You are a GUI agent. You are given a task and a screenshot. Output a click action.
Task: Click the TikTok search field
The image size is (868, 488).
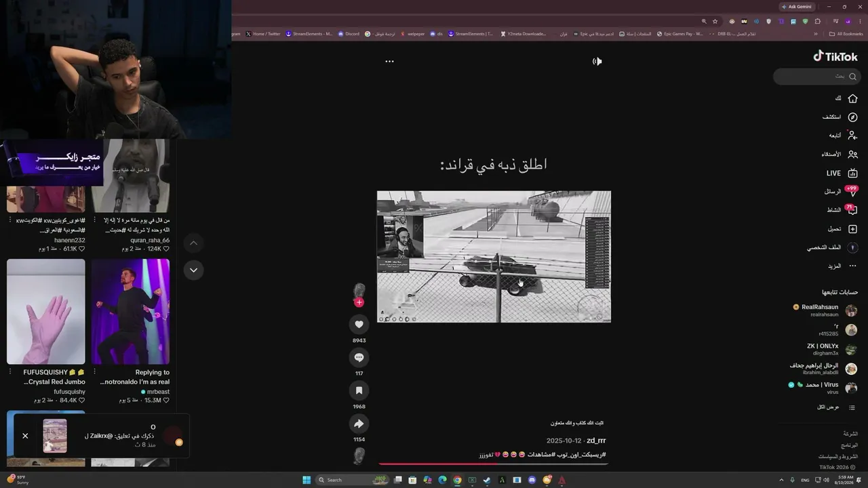pos(816,76)
